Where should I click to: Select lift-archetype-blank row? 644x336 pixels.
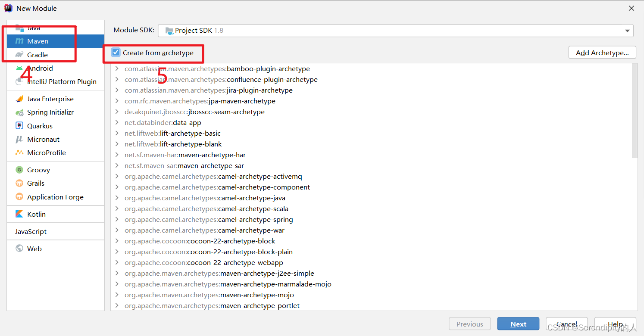[x=371, y=144]
